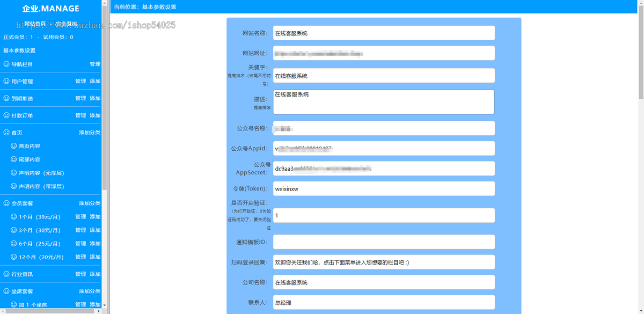The image size is (644, 314).
Task: Click 添加 for 3个月（30元/月）
Action: click(x=95, y=230)
